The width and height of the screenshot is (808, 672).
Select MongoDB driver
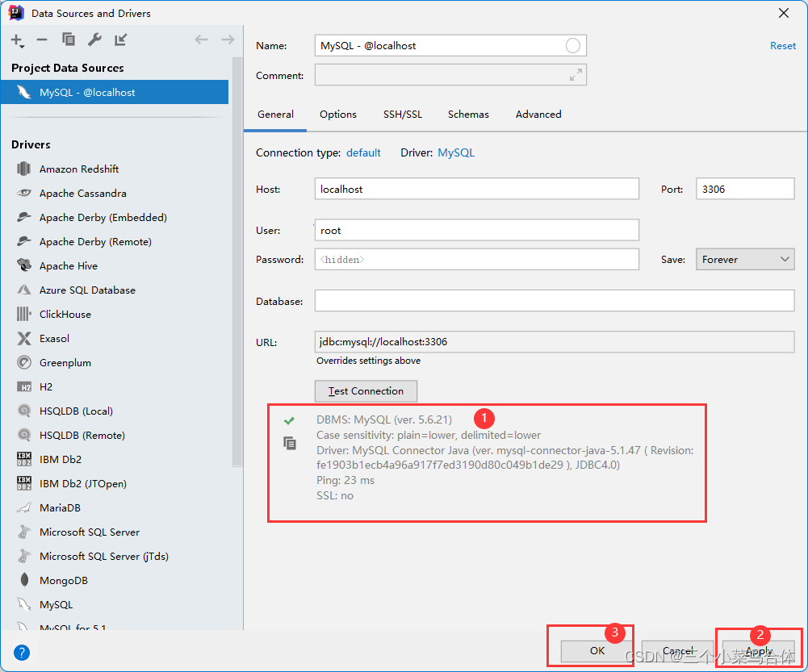click(x=64, y=580)
